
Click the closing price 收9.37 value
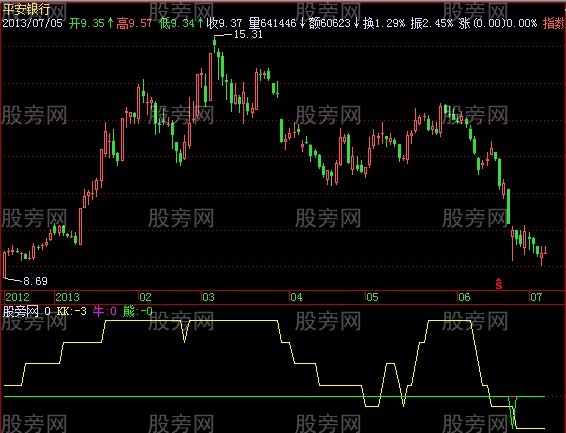click(225, 24)
